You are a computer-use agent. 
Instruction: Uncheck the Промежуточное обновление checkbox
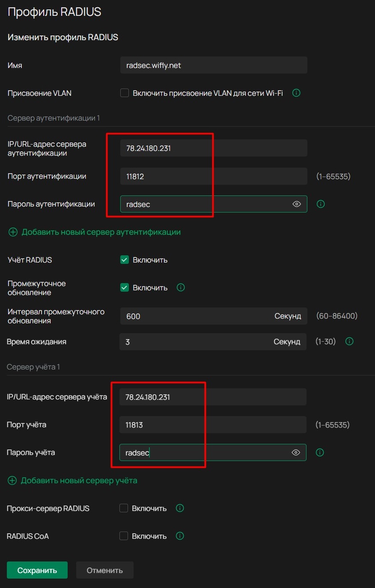click(125, 287)
